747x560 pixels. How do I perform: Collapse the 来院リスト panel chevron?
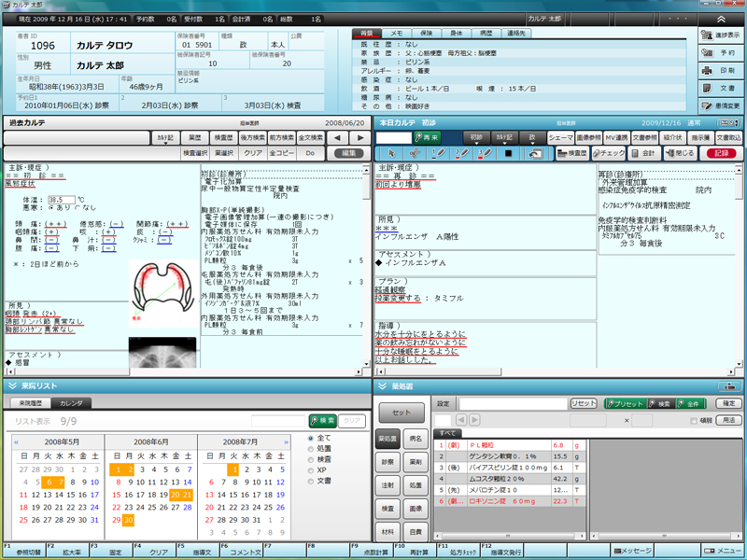[13, 385]
